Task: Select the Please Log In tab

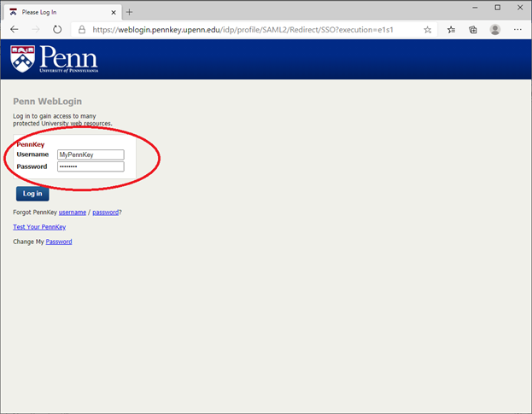Action: click(x=62, y=12)
